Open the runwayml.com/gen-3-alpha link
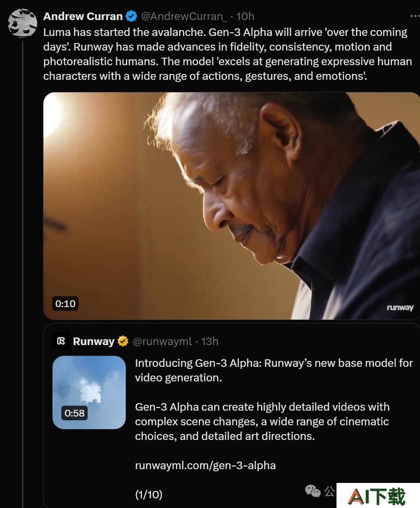Image resolution: width=420 pixels, height=508 pixels. [205, 465]
